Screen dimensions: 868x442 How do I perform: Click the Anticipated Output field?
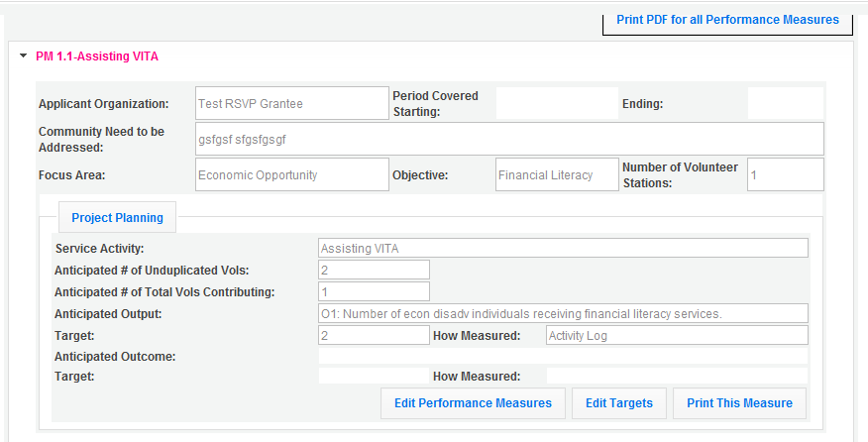point(563,313)
